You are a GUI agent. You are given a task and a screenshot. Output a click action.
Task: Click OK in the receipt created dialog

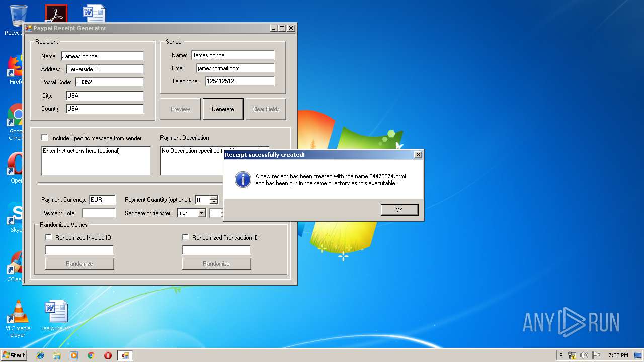click(x=399, y=210)
